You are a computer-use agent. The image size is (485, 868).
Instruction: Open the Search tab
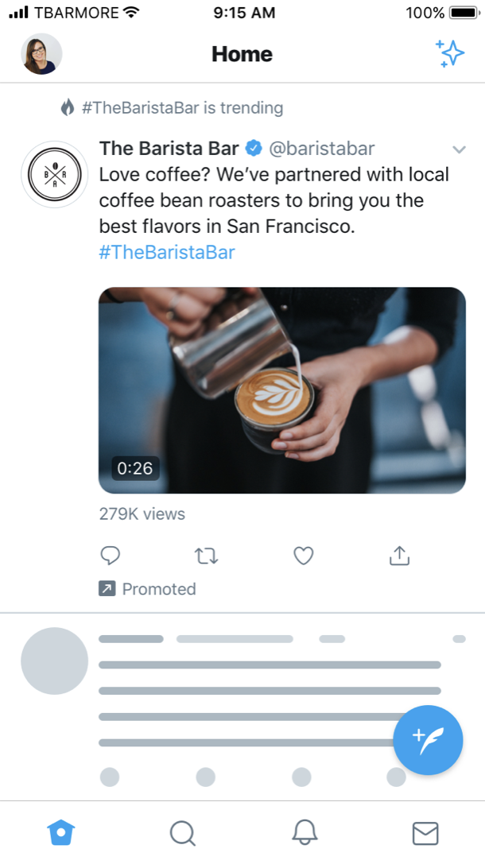[x=182, y=832]
